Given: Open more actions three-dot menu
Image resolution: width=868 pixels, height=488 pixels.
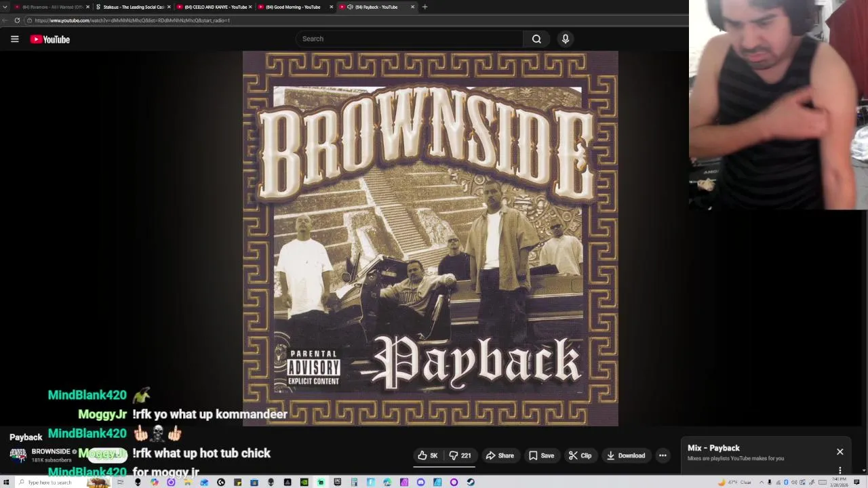Looking at the screenshot, I should pyautogui.click(x=663, y=455).
